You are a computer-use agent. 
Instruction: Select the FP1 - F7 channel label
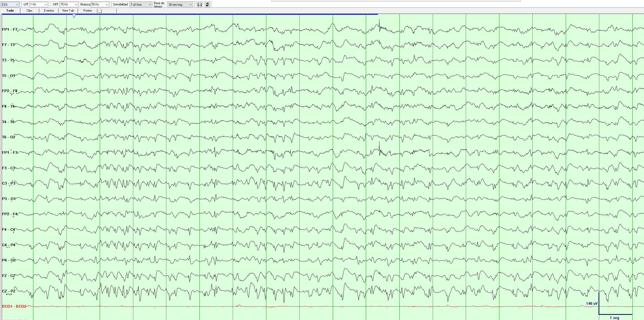[10, 29]
